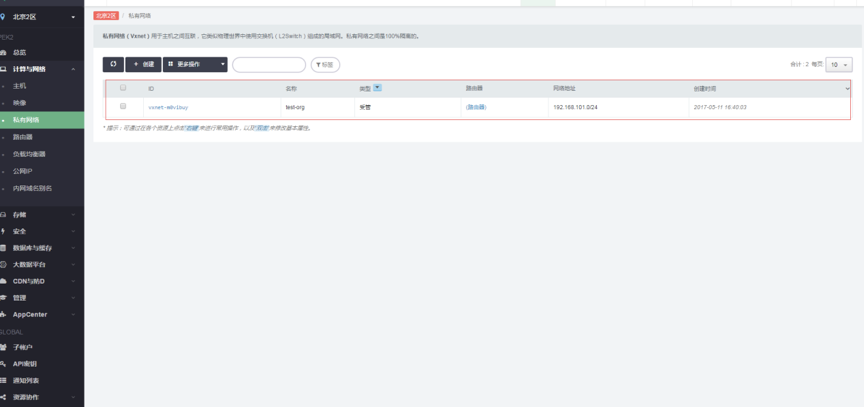Check the box for vxnet-m0v1buy row

point(123,106)
